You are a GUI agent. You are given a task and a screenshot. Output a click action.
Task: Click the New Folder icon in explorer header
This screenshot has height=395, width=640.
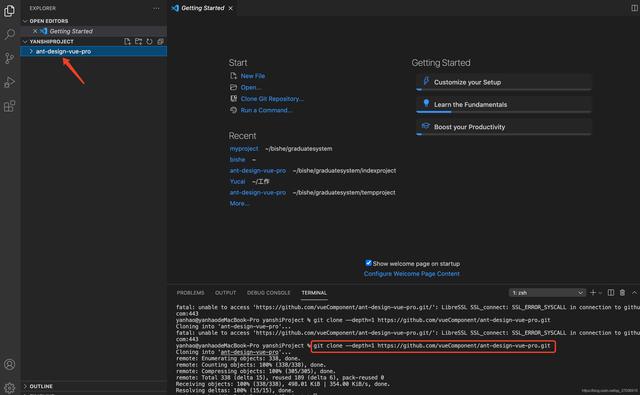pos(138,42)
